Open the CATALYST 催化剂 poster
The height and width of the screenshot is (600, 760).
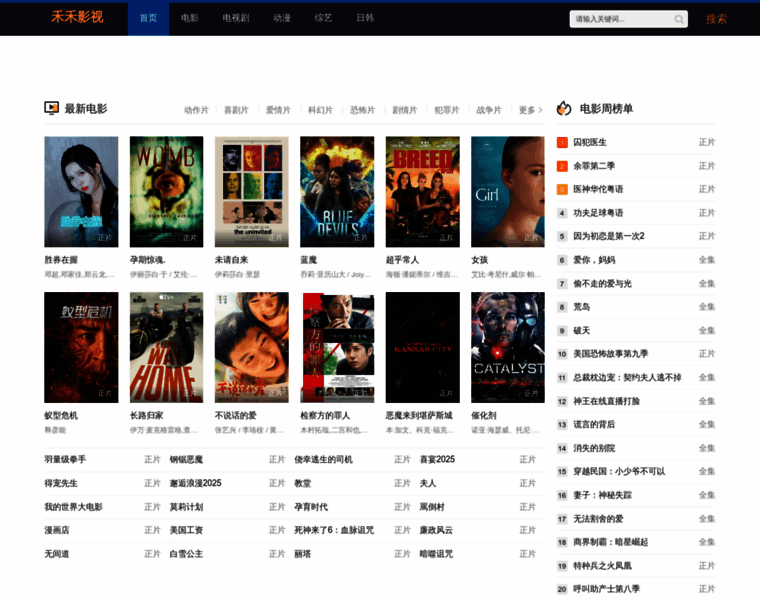[507, 347]
